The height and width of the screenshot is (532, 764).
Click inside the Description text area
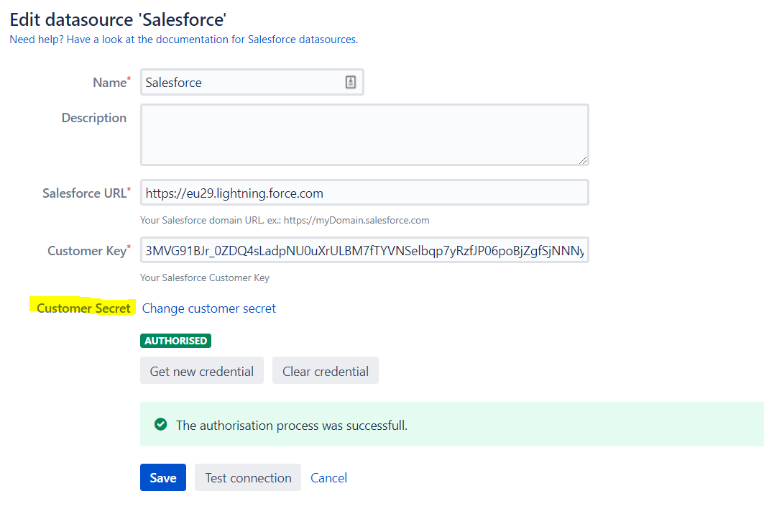point(364,134)
